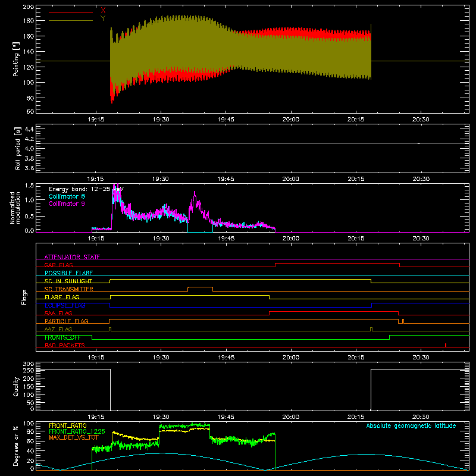Screen dimensions: 476x476
Task: Select the Roll period [s] axis title
Action: pos(18,148)
